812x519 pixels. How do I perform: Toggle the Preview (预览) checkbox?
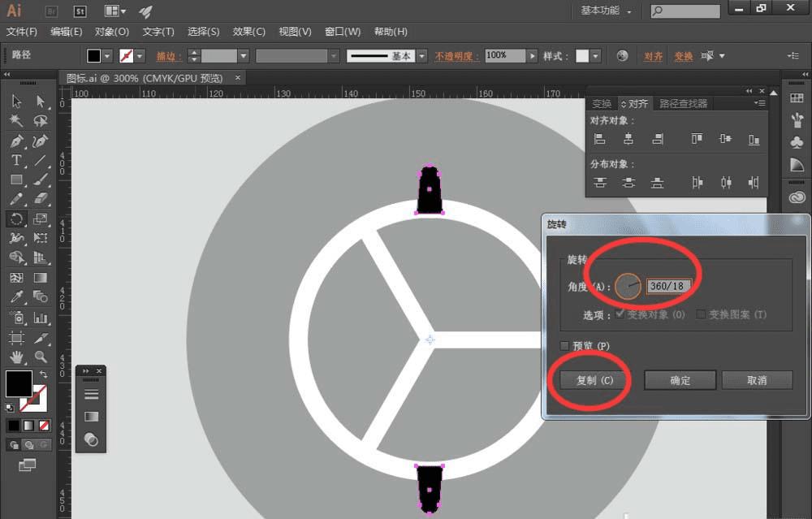565,345
